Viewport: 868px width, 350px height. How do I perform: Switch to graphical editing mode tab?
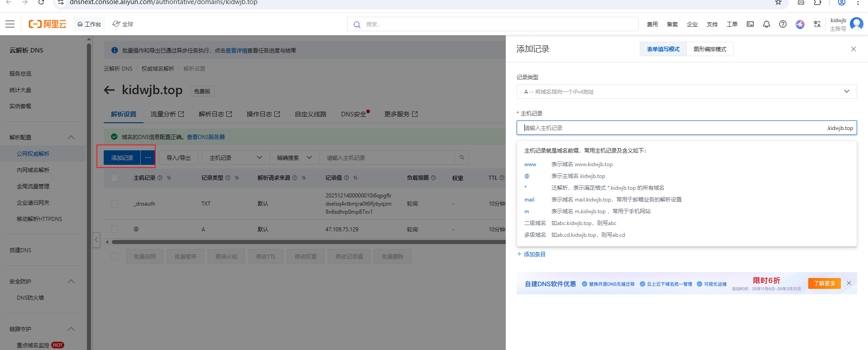(710, 49)
